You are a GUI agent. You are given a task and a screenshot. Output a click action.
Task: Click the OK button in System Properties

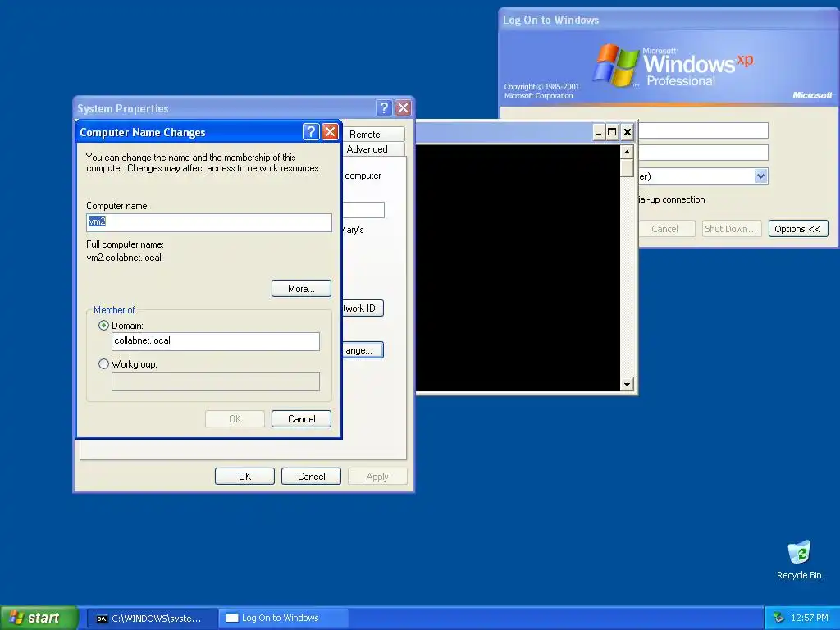244,477
